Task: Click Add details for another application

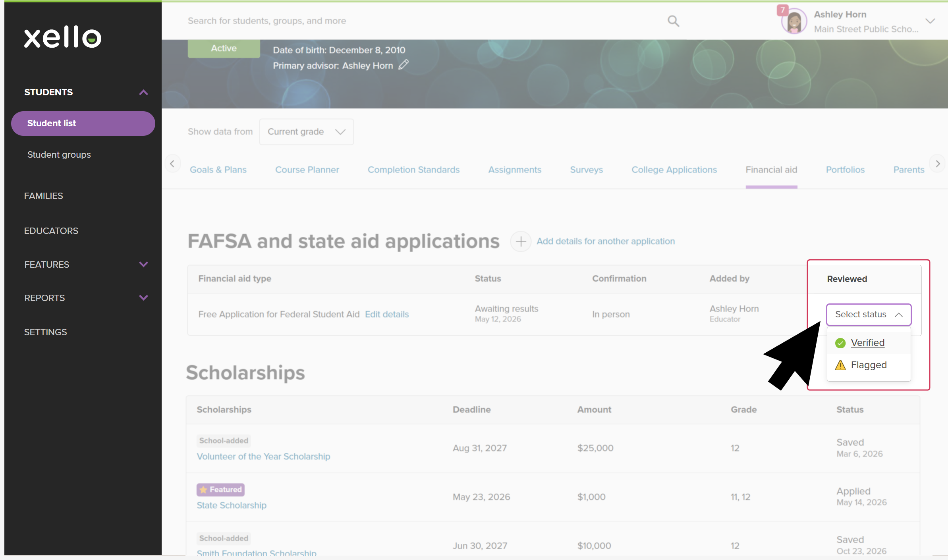Action: pyautogui.click(x=606, y=241)
